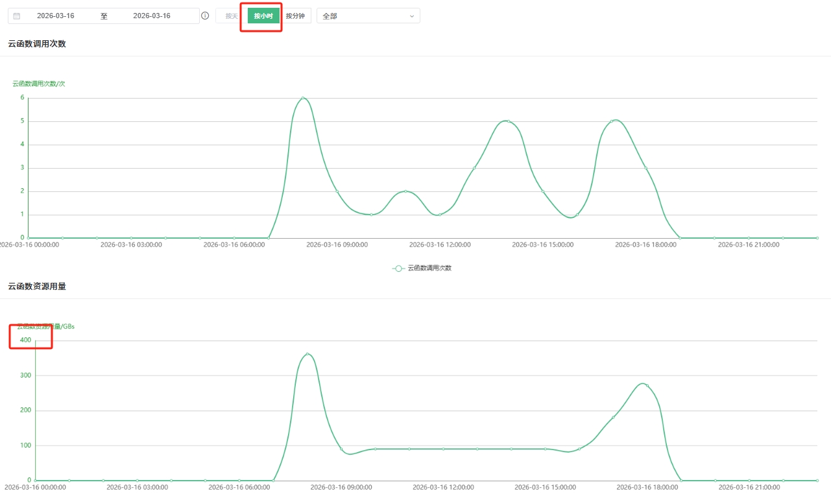Click the 12:00:00 label on the invocation chart
This screenshot has height=504, width=831.
tap(440, 245)
